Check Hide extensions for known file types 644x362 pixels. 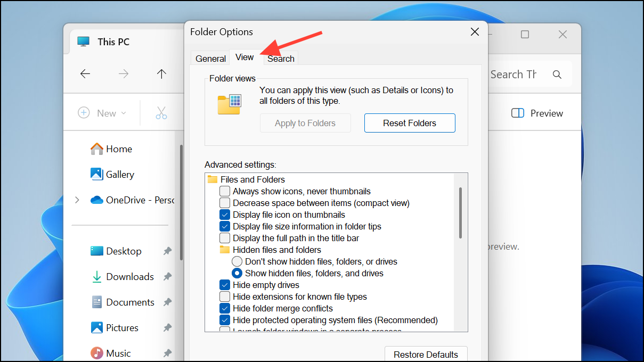225,297
